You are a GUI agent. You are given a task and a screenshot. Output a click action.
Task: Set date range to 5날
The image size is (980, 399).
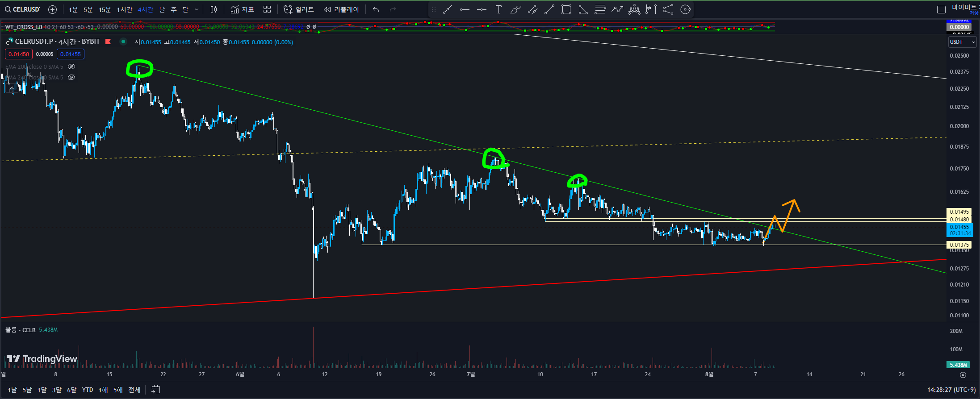coord(27,390)
